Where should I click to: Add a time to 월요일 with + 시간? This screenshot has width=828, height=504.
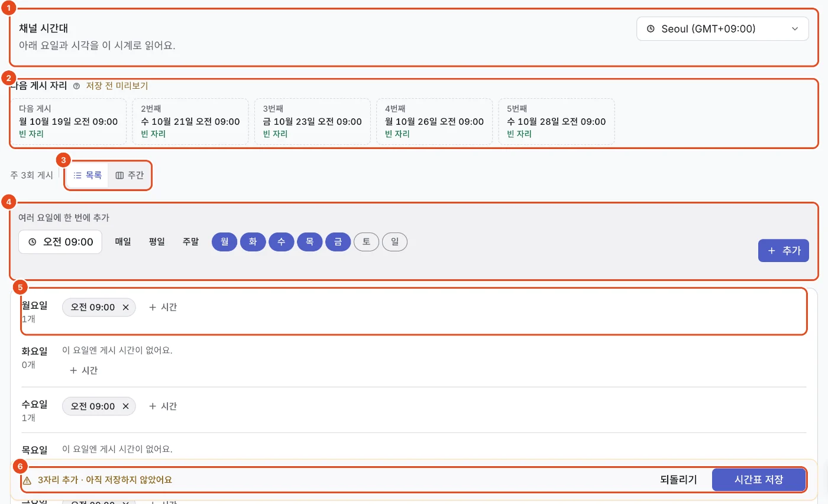163,308
